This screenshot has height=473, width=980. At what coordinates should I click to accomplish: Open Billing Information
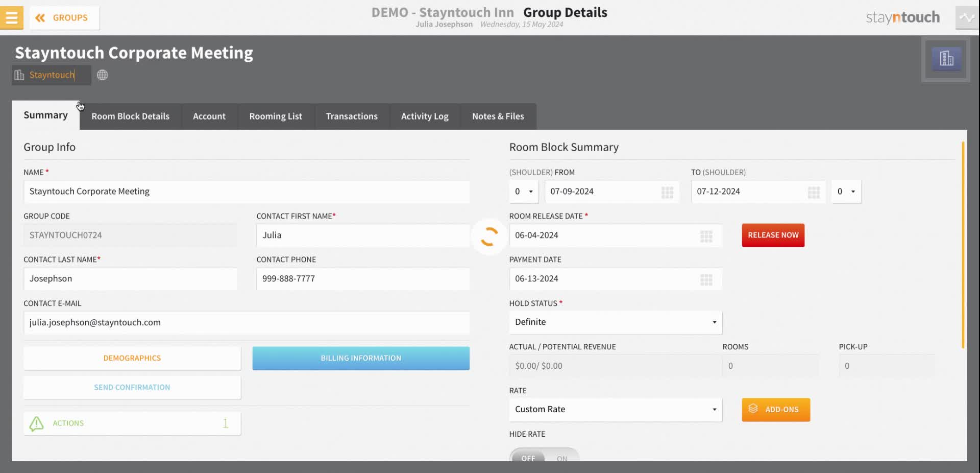pos(361,359)
